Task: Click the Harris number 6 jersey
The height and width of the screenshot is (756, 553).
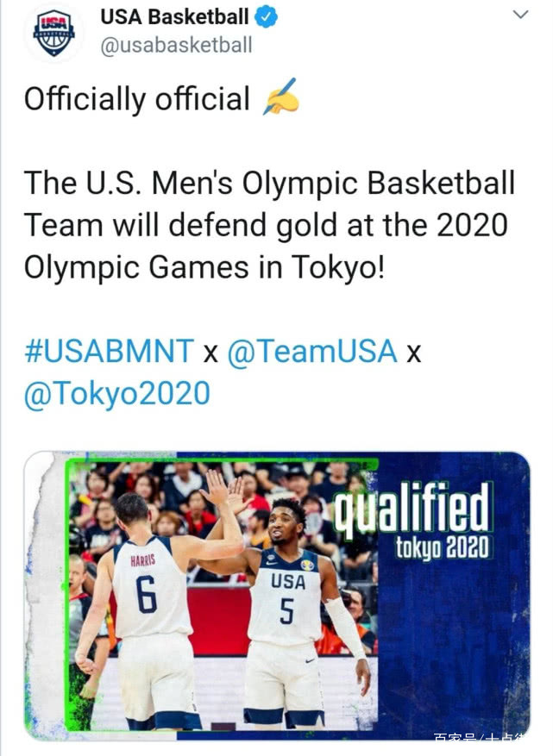Action: 148,586
